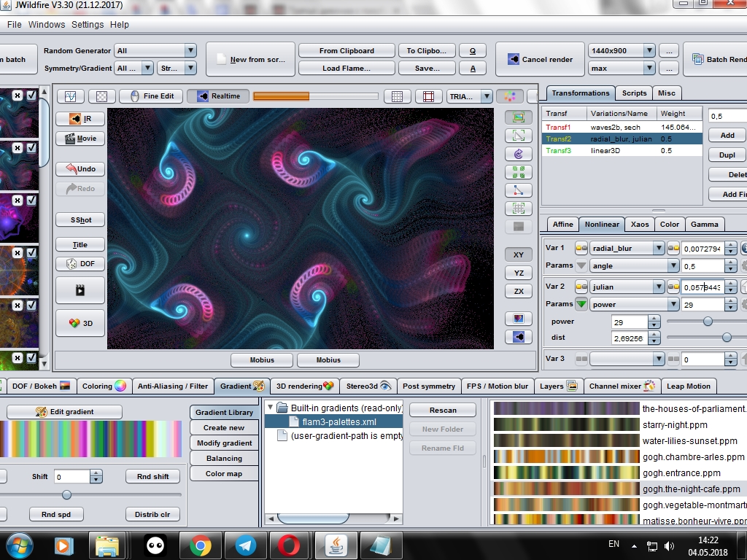Collapse the Built-in gradients tree folder
Image resolution: width=747 pixels, height=560 pixels.
click(271, 408)
